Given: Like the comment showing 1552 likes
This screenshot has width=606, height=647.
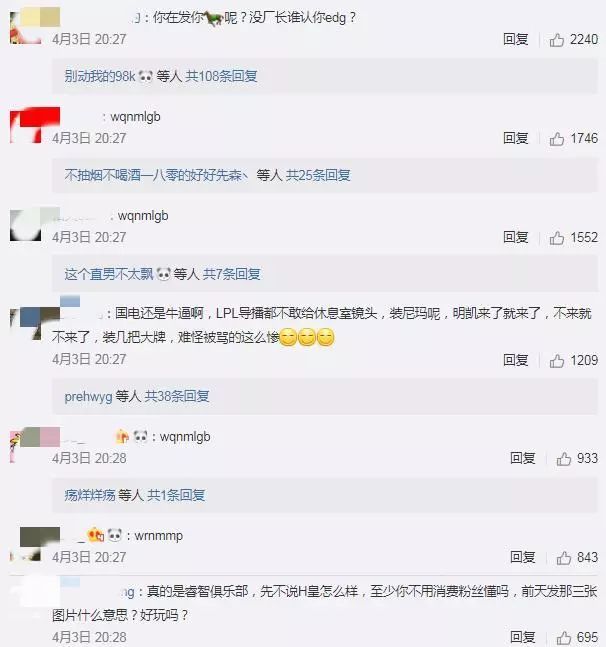Looking at the screenshot, I should [556, 238].
